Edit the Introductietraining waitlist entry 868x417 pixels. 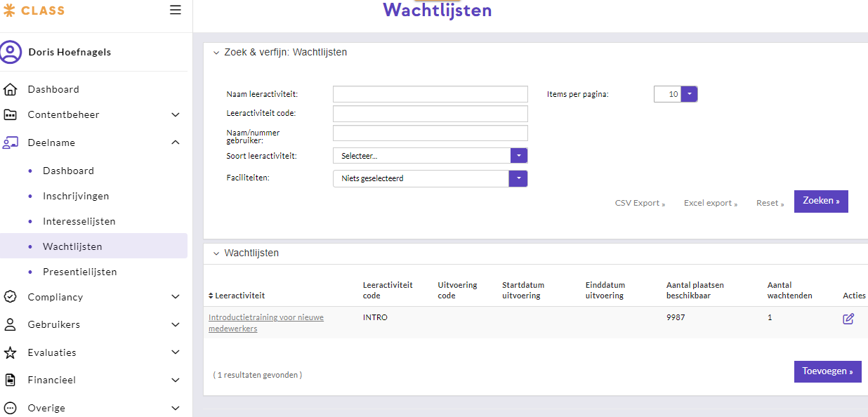848,319
